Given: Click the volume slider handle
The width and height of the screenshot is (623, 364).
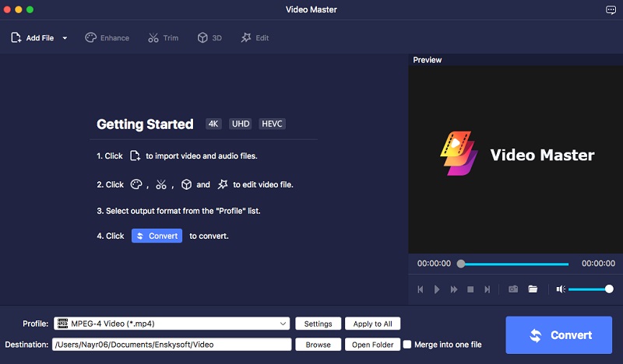Looking at the screenshot, I should point(609,289).
